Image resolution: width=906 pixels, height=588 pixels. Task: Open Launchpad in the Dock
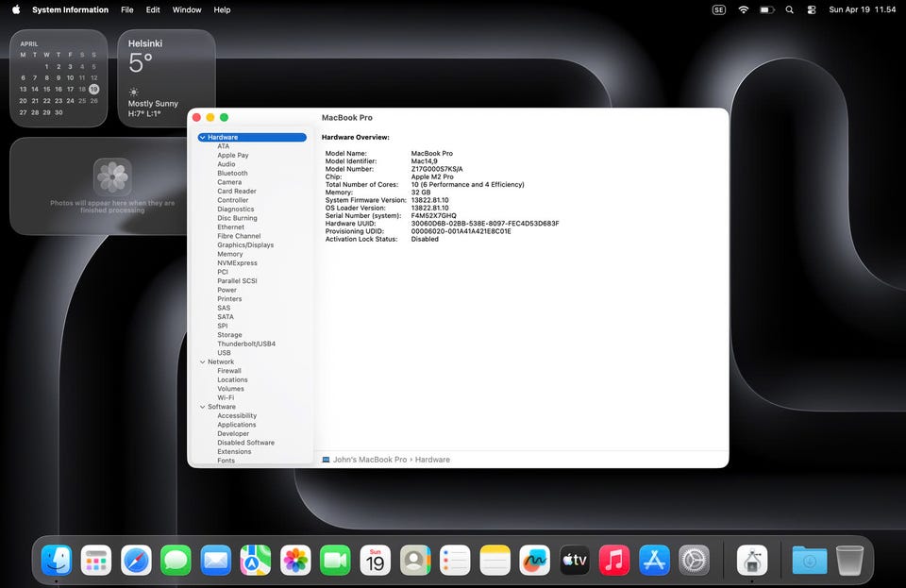click(96, 561)
